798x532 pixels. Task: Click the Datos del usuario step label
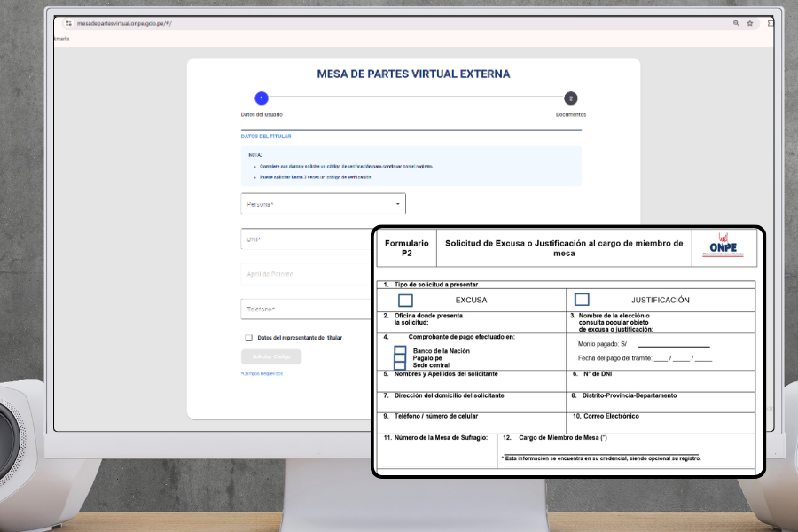tap(262, 114)
